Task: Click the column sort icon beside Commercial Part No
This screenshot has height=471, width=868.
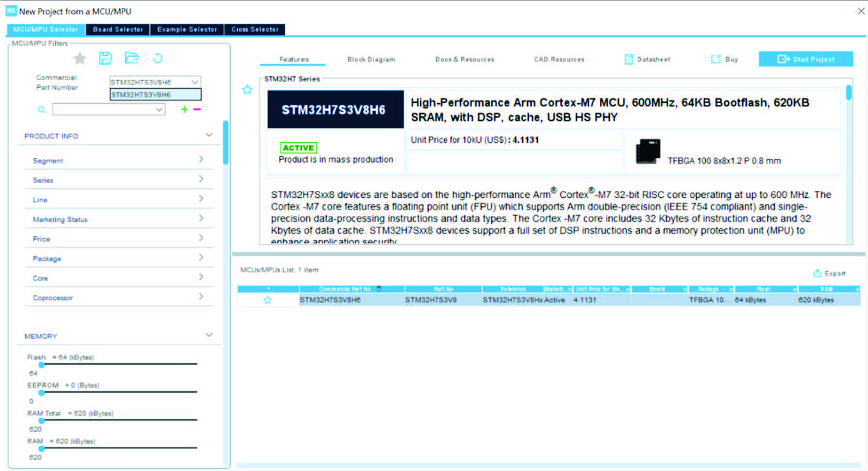Action: pyautogui.click(x=379, y=288)
